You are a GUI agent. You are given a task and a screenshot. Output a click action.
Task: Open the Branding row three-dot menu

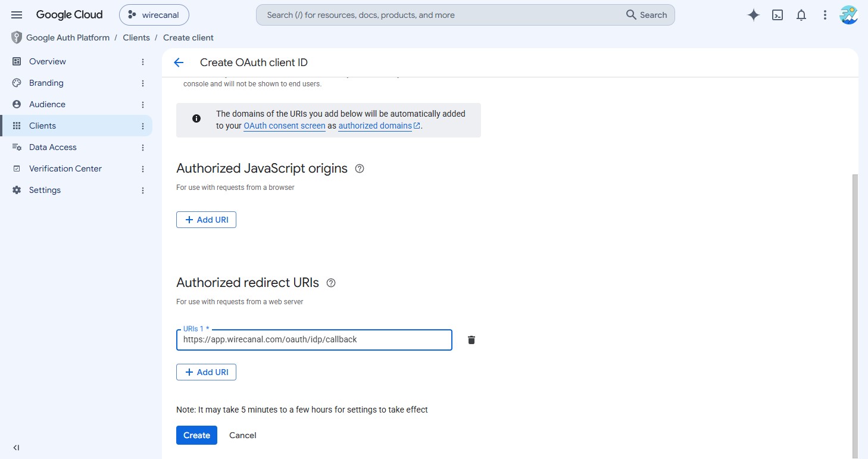tap(143, 83)
